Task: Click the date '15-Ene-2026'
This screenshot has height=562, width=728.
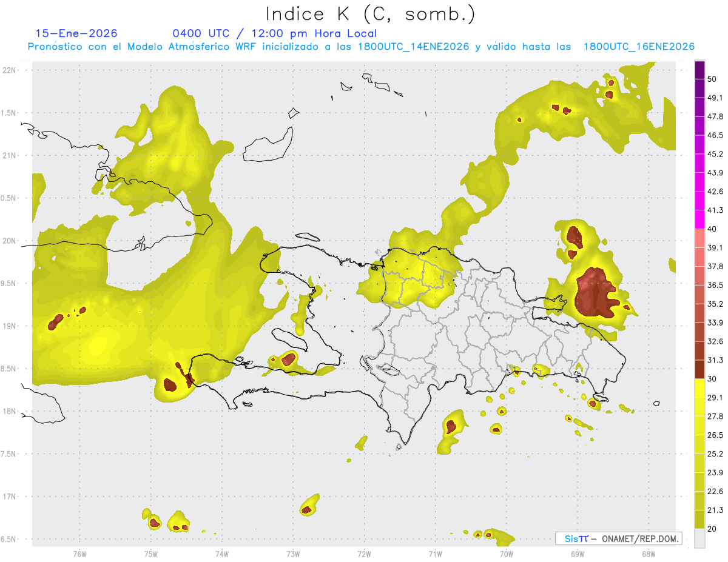Action: (76, 33)
